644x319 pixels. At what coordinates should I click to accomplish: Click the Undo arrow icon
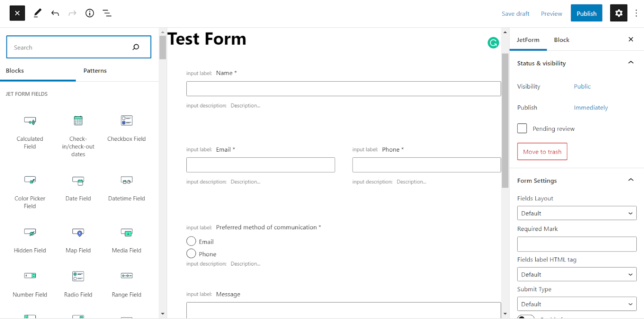pos(55,13)
